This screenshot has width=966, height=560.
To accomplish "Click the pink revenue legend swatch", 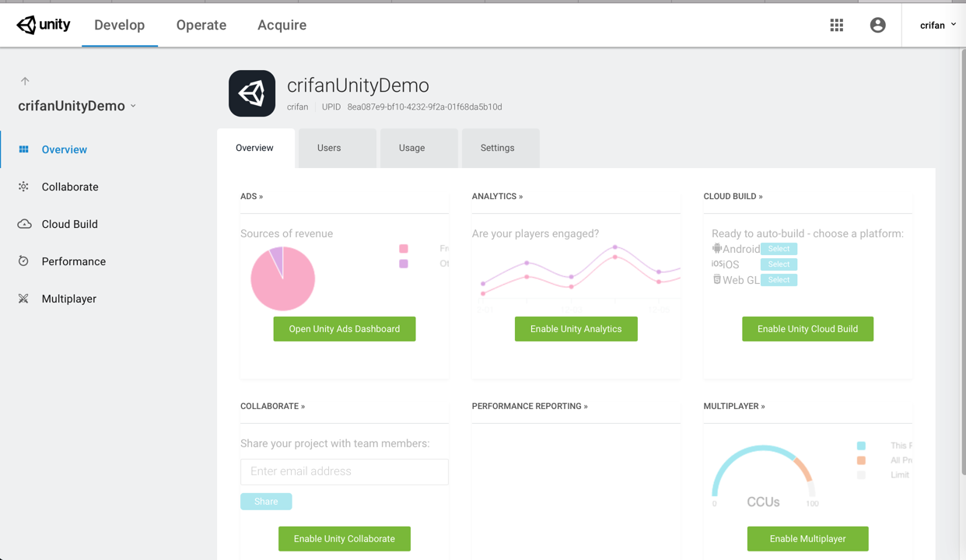I will [404, 249].
